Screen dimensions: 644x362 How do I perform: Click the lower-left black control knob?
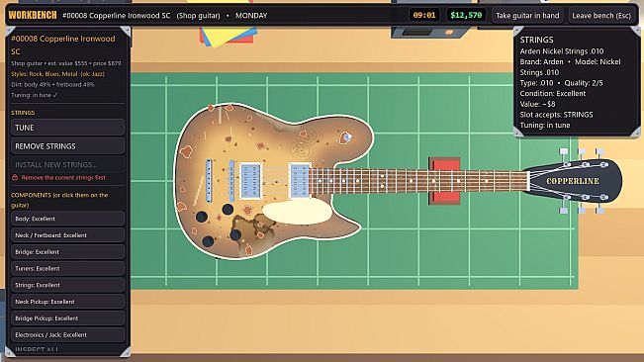[208, 241]
